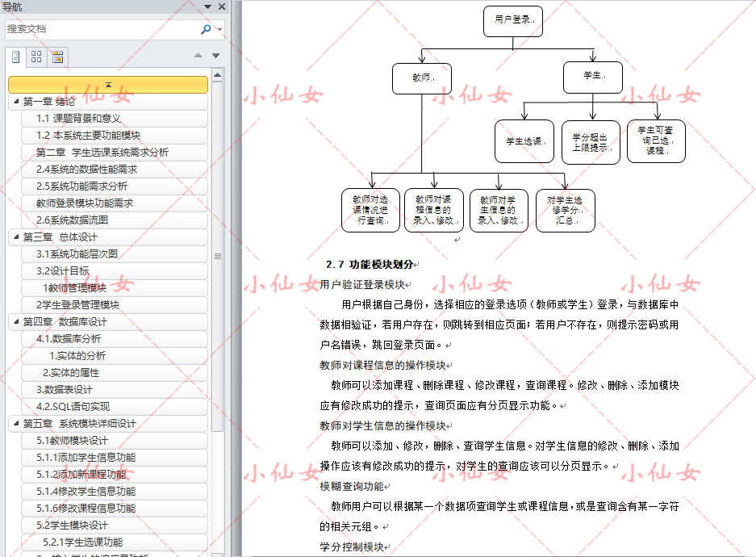Open heading 4.1.数据库分析
Image resolution: width=756 pixels, height=557 pixels.
115,338
